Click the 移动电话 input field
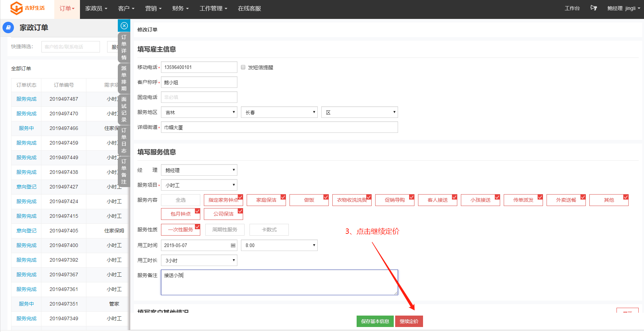The height and width of the screenshot is (332, 644). (199, 67)
